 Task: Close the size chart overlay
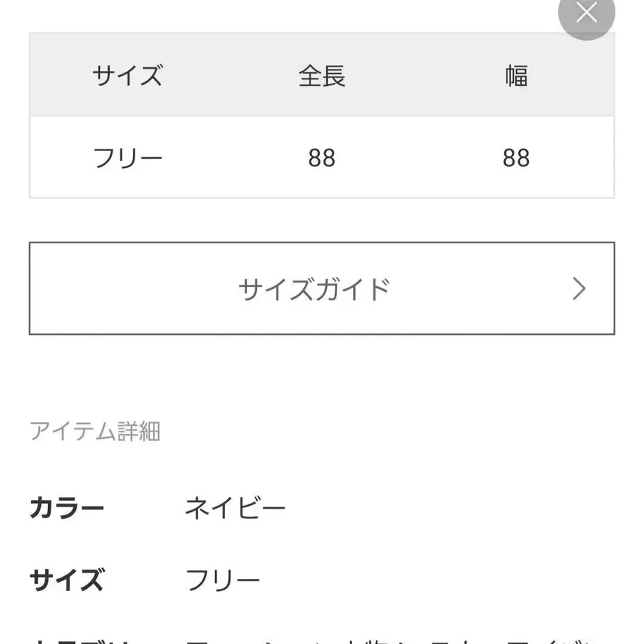pyautogui.click(x=587, y=12)
